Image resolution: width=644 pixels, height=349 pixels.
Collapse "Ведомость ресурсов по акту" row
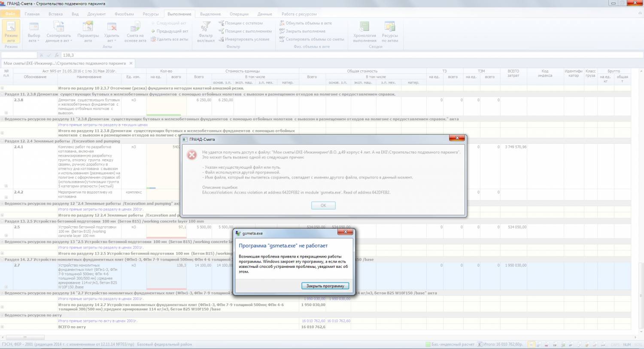2,316
